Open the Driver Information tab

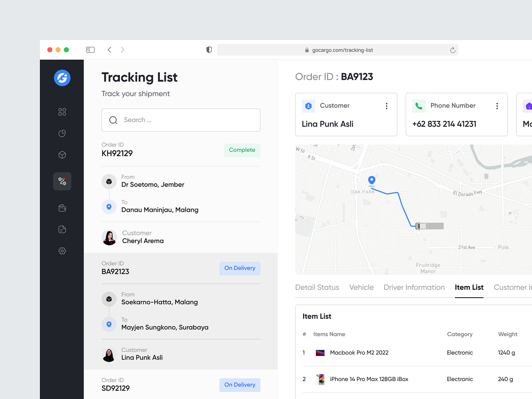click(414, 287)
